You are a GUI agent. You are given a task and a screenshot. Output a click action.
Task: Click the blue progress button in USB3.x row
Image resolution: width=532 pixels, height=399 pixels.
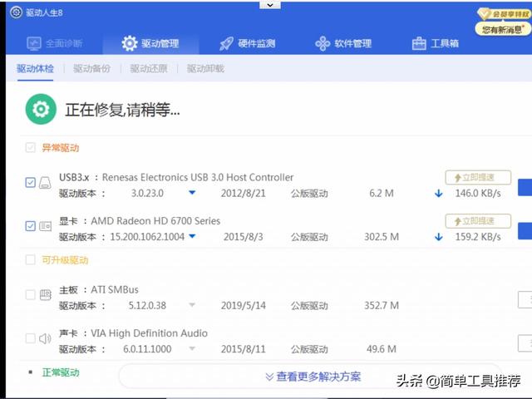point(525,187)
